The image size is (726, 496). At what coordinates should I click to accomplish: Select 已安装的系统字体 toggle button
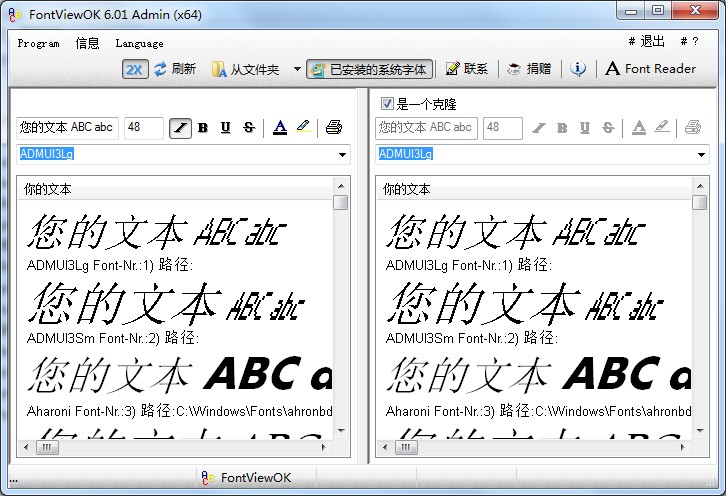[369, 69]
